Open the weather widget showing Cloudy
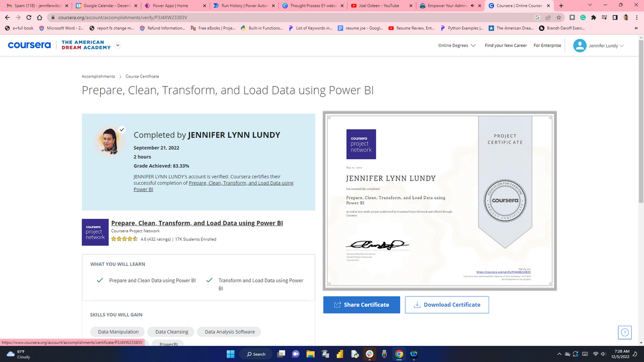This screenshot has height=362, width=644. pos(19,354)
